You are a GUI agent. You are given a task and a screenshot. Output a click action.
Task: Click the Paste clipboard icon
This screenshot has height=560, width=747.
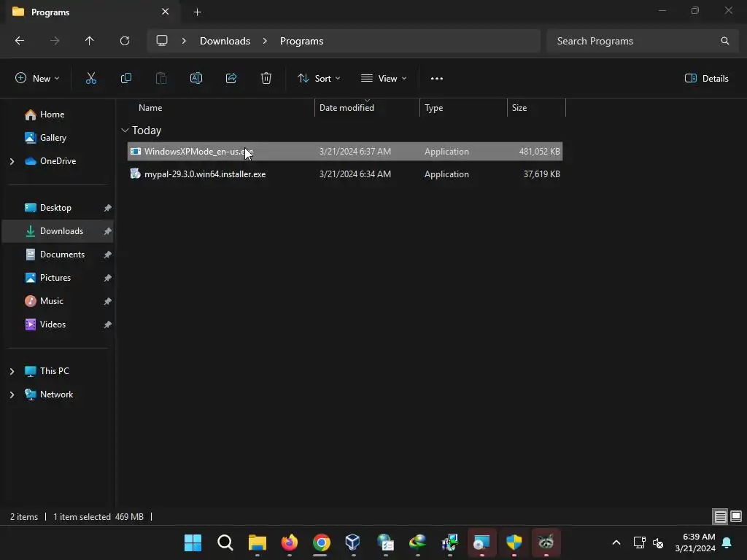coord(161,79)
